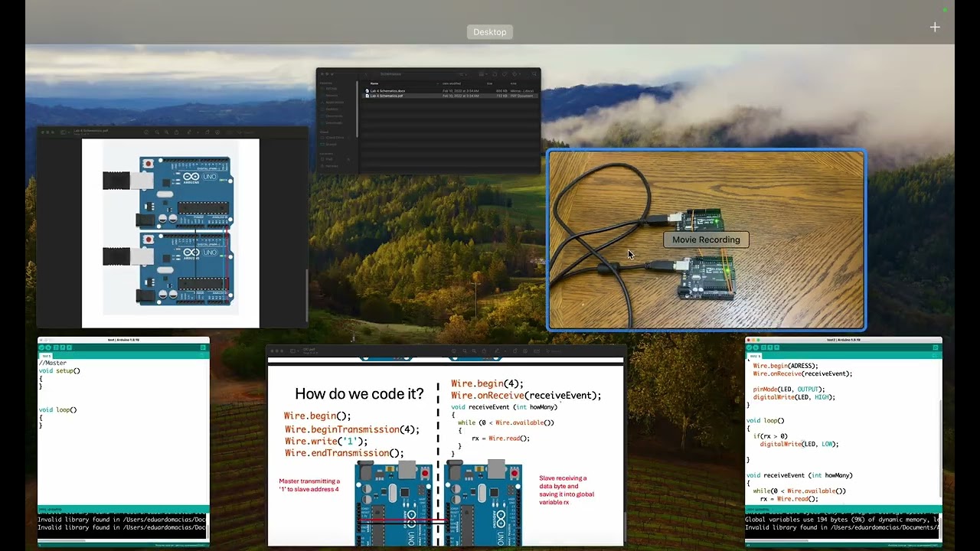
Task: Select the Movie Recording window
Action: 706,240
